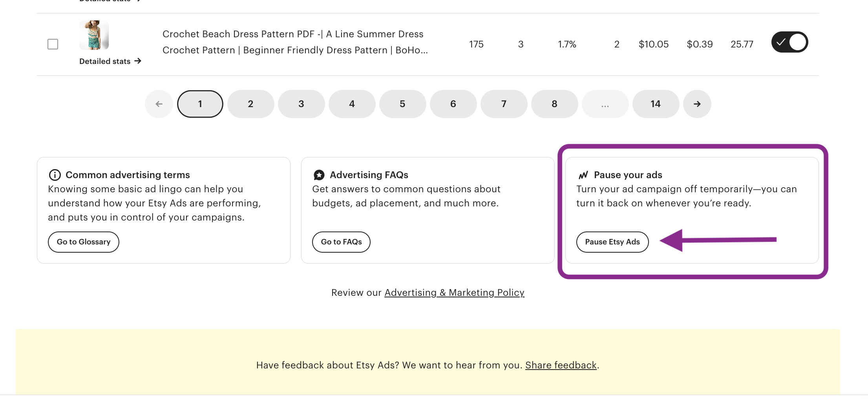Click the chart icon beside Pause your ads
The width and height of the screenshot is (868, 399).
[583, 175]
